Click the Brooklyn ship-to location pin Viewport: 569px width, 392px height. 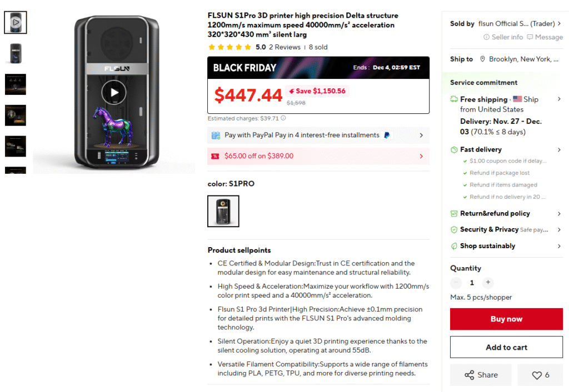483,59
